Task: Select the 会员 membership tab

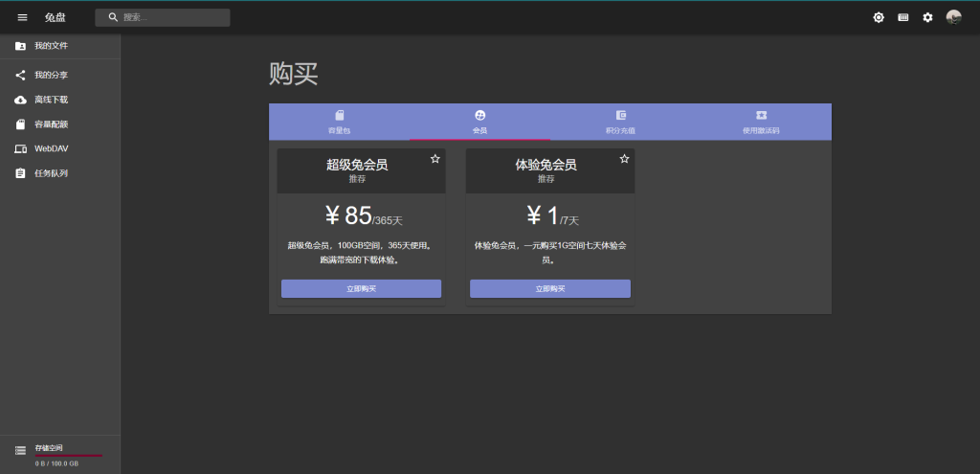Action: pyautogui.click(x=479, y=122)
